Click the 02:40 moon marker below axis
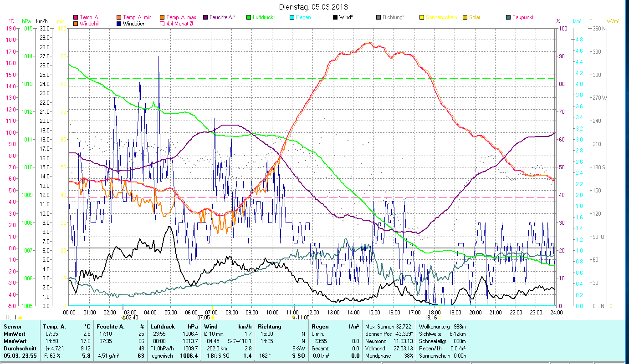This screenshot has height=364, width=629. point(123,317)
